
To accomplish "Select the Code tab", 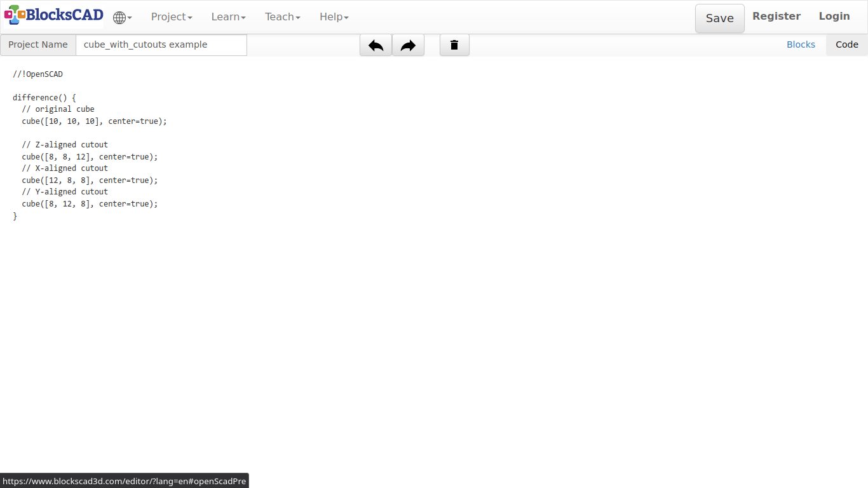I will point(846,44).
